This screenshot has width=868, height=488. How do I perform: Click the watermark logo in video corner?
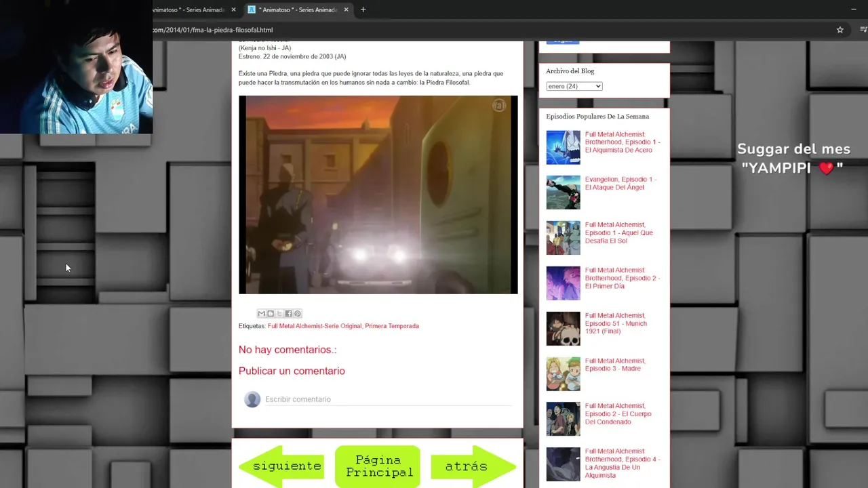coord(499,106)
